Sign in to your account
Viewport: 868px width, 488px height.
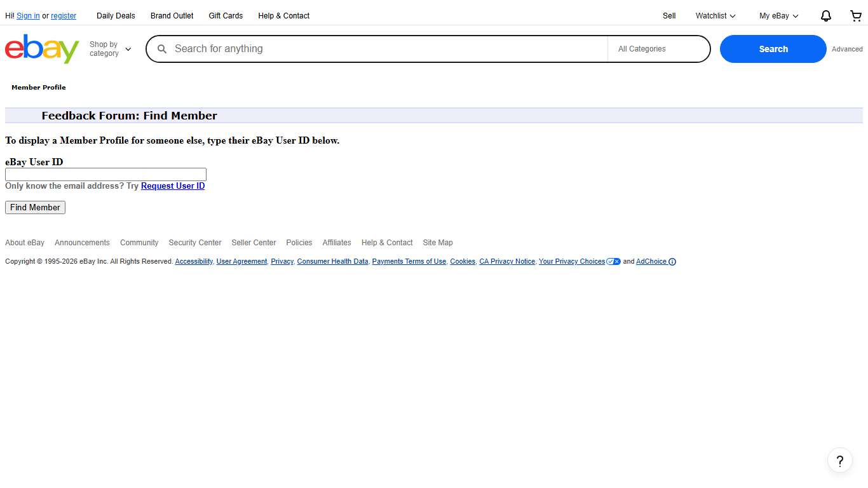point(28,15)
